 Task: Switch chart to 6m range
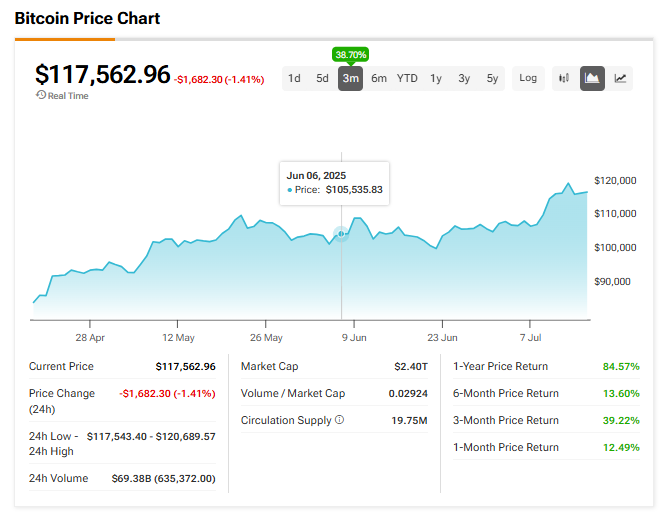tap(379, 78)
